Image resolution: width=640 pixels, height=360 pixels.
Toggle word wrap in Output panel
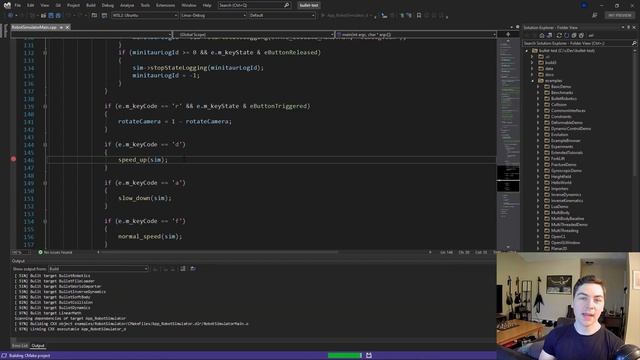[x=183, y=269]
